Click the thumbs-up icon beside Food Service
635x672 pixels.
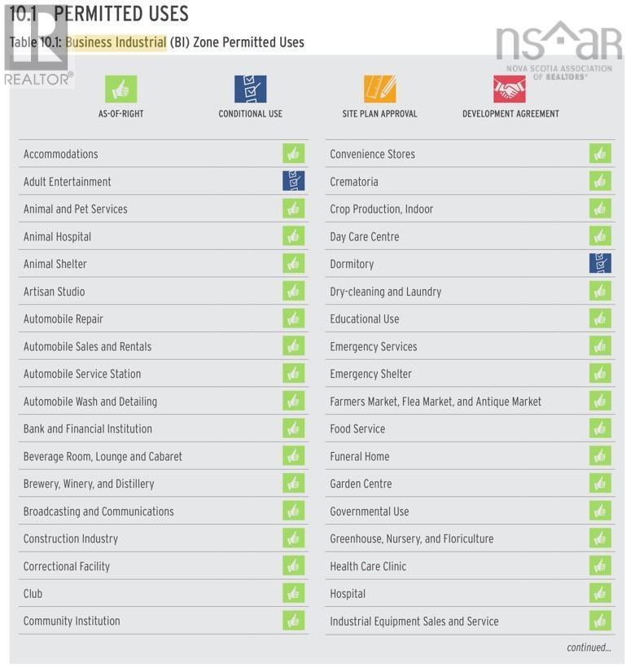pos(600,428)
